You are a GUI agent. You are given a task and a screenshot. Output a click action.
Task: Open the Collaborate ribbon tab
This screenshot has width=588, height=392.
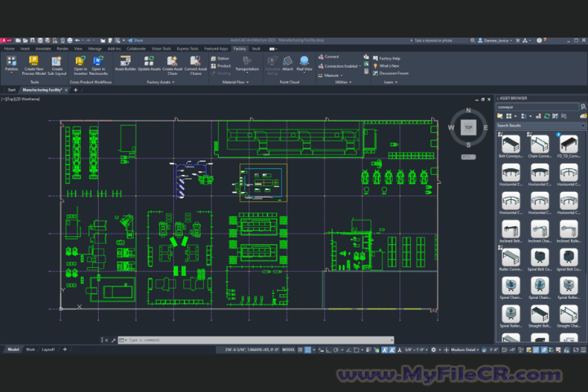(136, 49)
